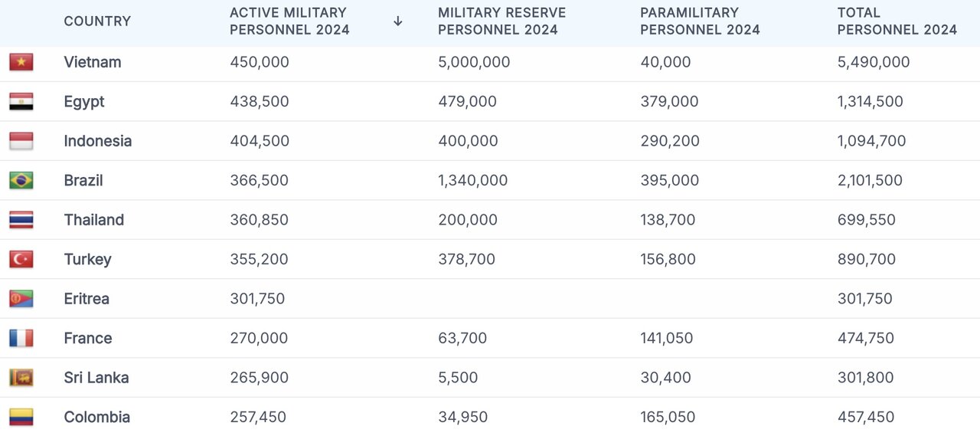Click the Vietnam flag icon
980x436 pixels.
pos(21,62)
